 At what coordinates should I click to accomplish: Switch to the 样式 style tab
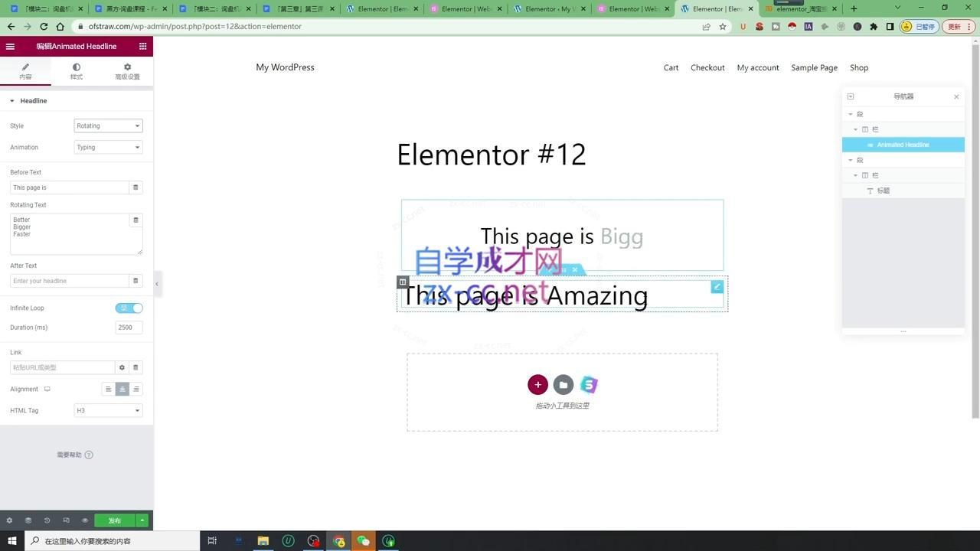pos(77,71)
